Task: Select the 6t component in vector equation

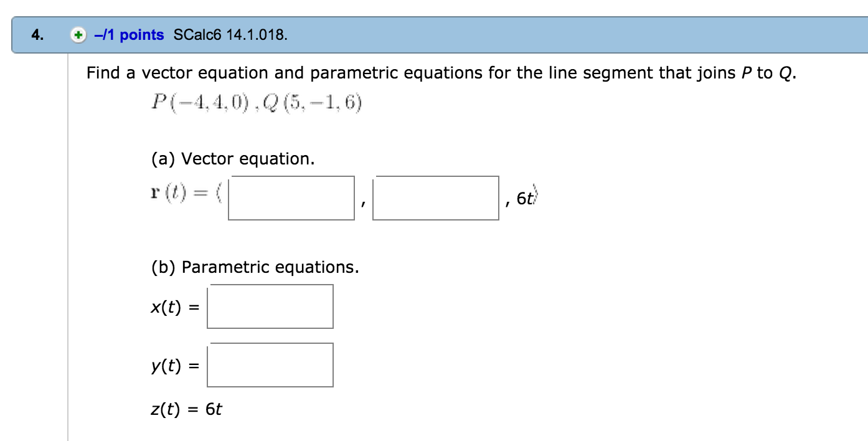Action: 525,199
